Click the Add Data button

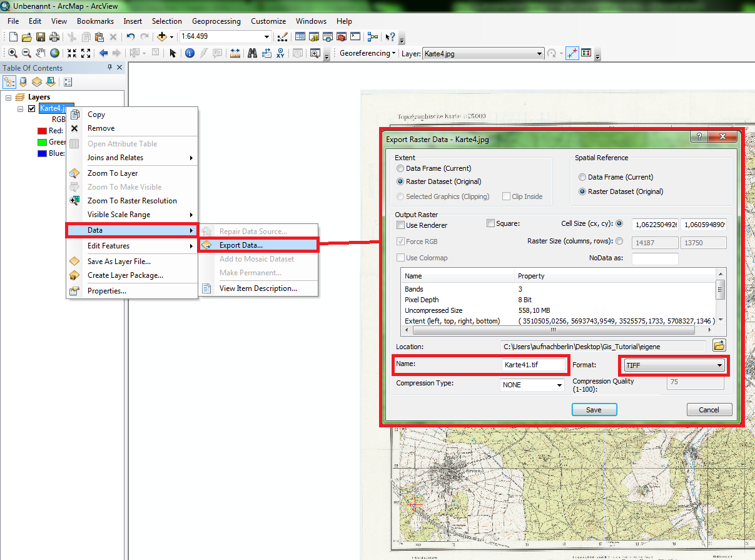[162, 37]
